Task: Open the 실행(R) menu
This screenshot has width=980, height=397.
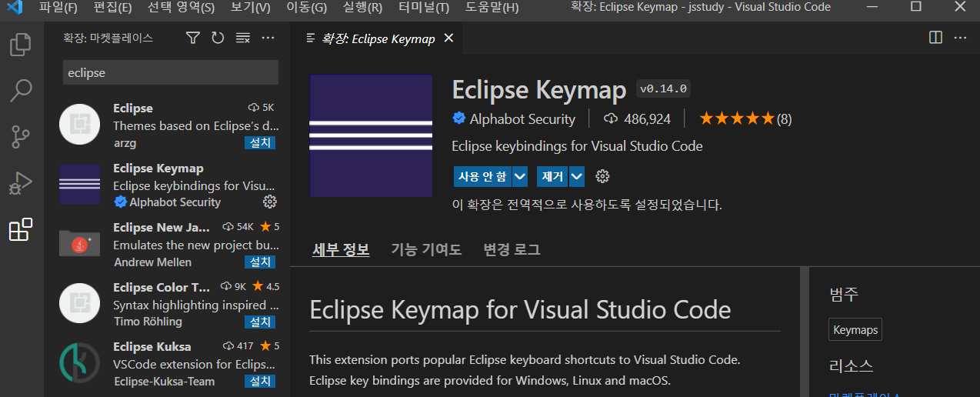Action: point(362,8)
